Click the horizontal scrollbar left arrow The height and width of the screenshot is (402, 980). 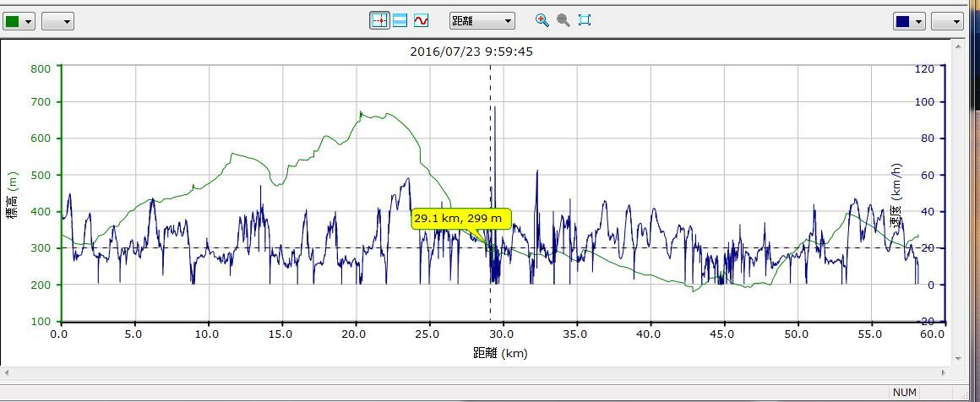[x=6, y=372]
